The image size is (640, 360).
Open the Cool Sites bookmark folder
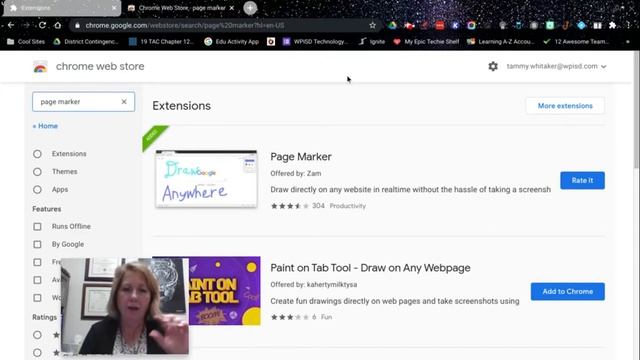(x=26, y=42)
